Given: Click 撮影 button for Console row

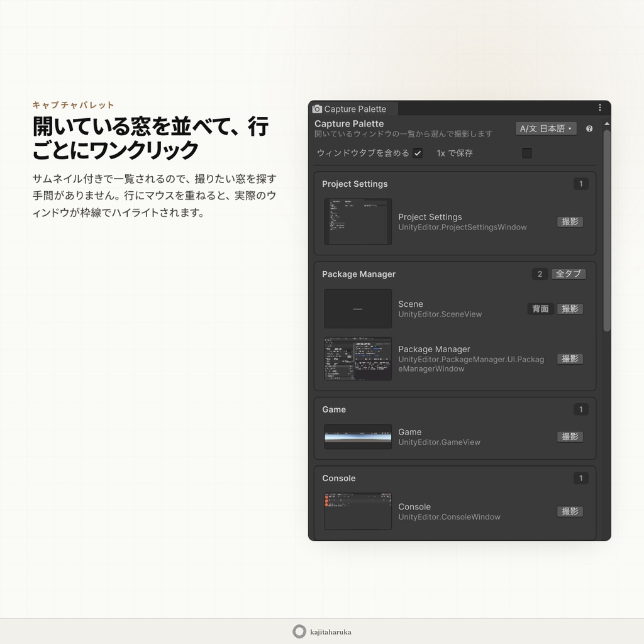Looking at the screenshot, I should (570, 511).
